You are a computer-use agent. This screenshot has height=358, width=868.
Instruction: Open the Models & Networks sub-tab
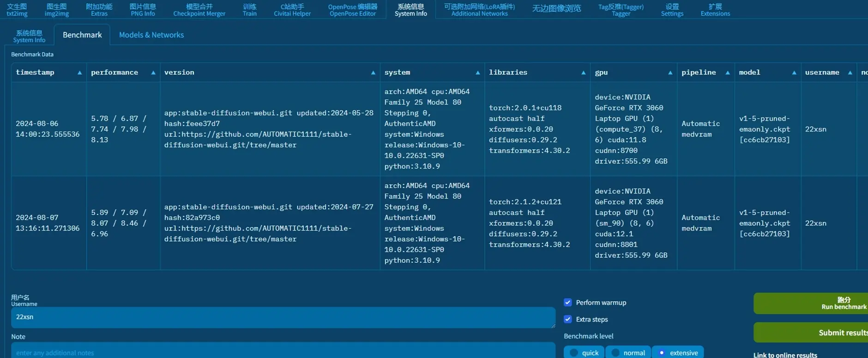pos(151,35)
